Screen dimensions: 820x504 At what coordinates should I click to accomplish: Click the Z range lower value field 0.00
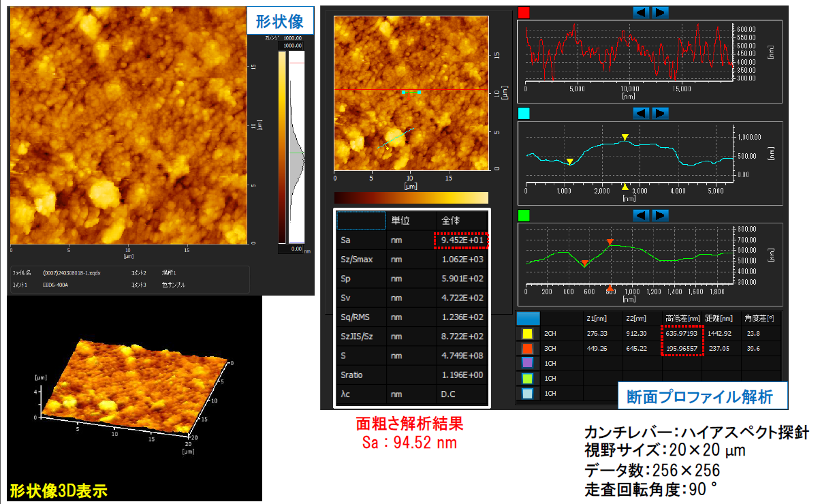pyautogui.click(x=292, y=249)
